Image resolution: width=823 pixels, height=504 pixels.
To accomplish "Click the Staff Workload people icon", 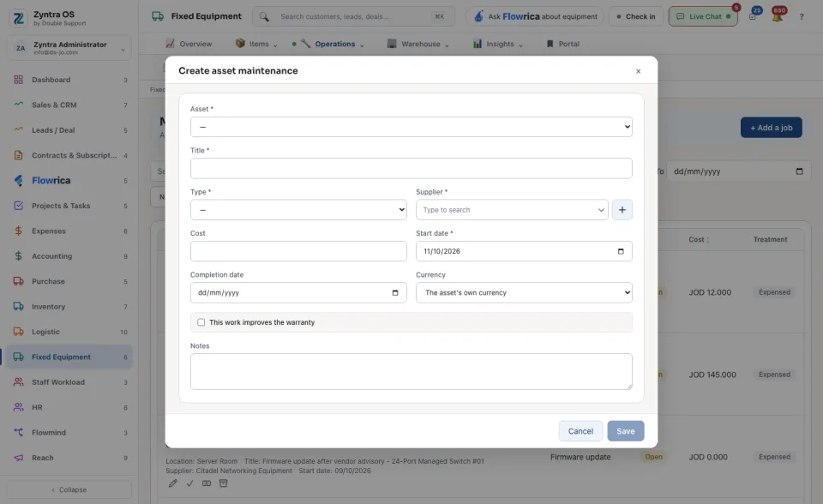I will (x=18, y=382).
